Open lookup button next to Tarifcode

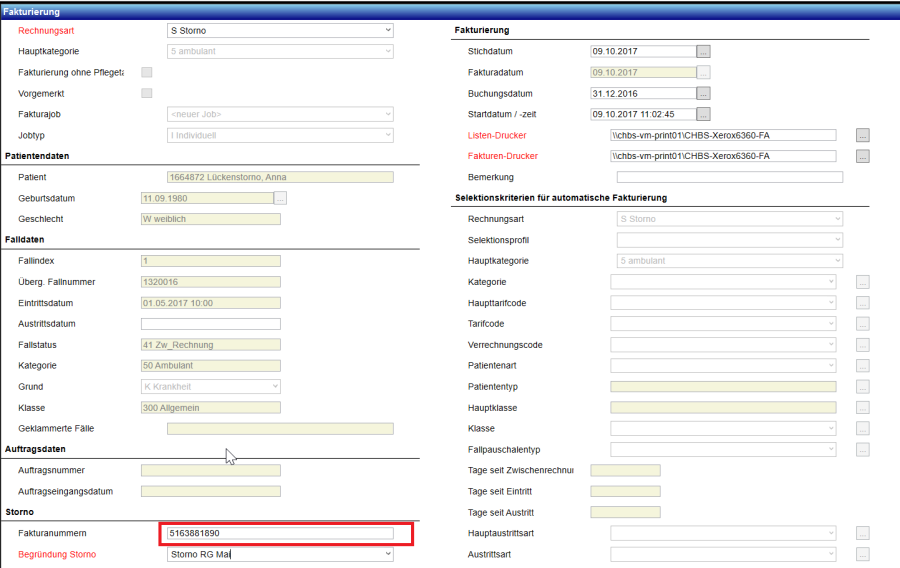click(863, 324)
